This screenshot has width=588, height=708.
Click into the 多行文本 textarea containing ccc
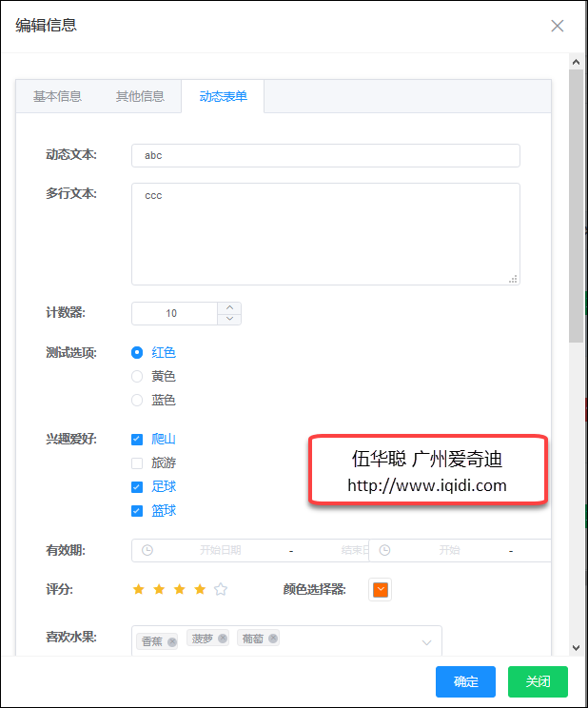coord(325,234)
